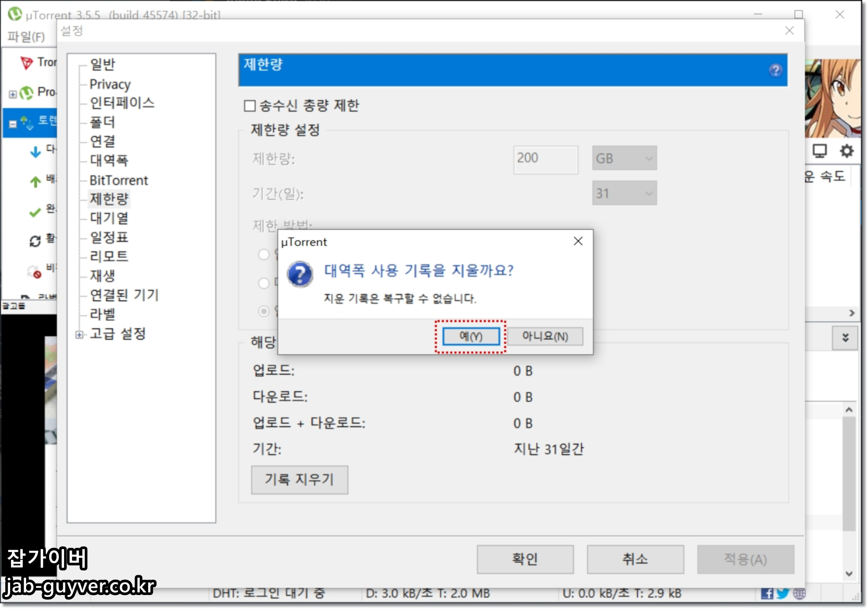Click the 제한량 value field showing 200
868x609 pixels.
point(545,159)
